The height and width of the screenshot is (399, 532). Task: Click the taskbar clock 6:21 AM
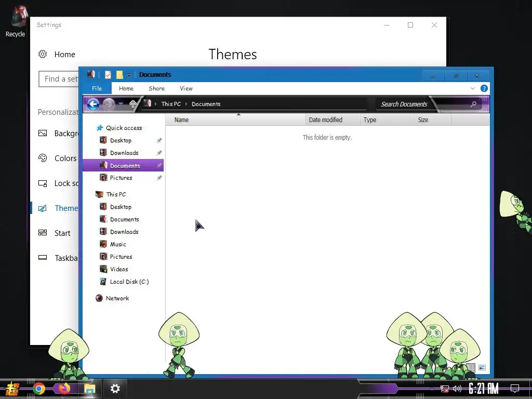(x=483, y=389)
